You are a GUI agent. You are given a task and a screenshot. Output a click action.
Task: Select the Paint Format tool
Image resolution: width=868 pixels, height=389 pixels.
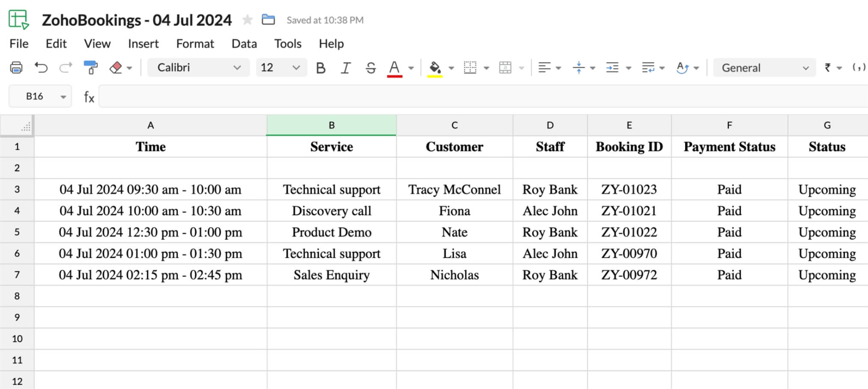point(90,68)
